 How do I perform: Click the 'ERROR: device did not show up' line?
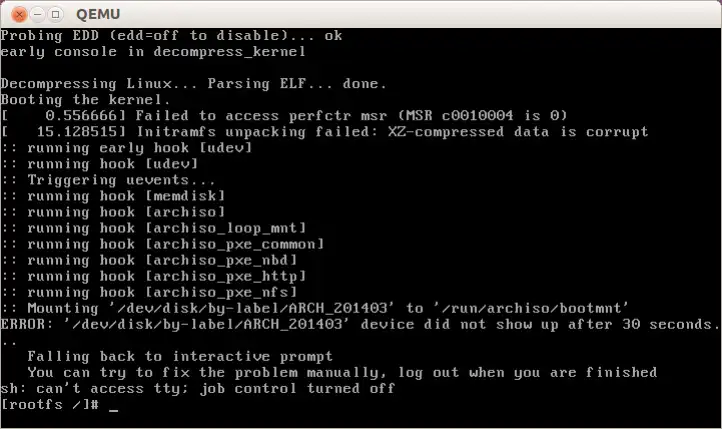tap(360, 325)
